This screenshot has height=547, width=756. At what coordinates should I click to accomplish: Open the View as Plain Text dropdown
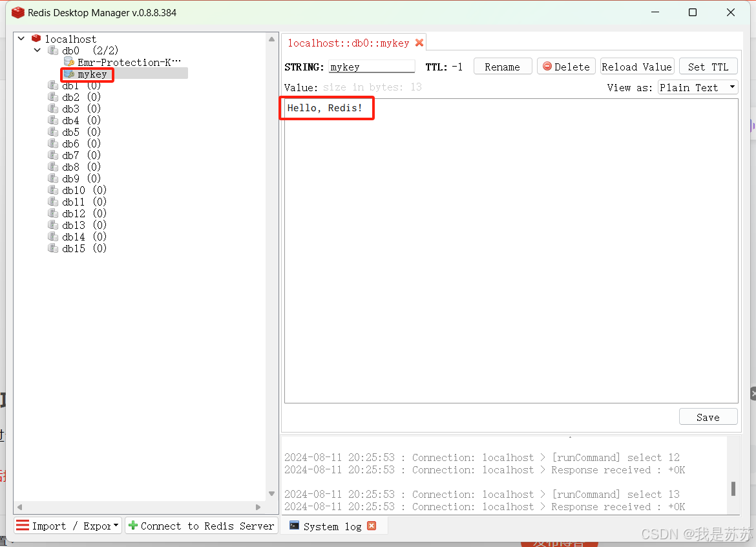(698, 87)
